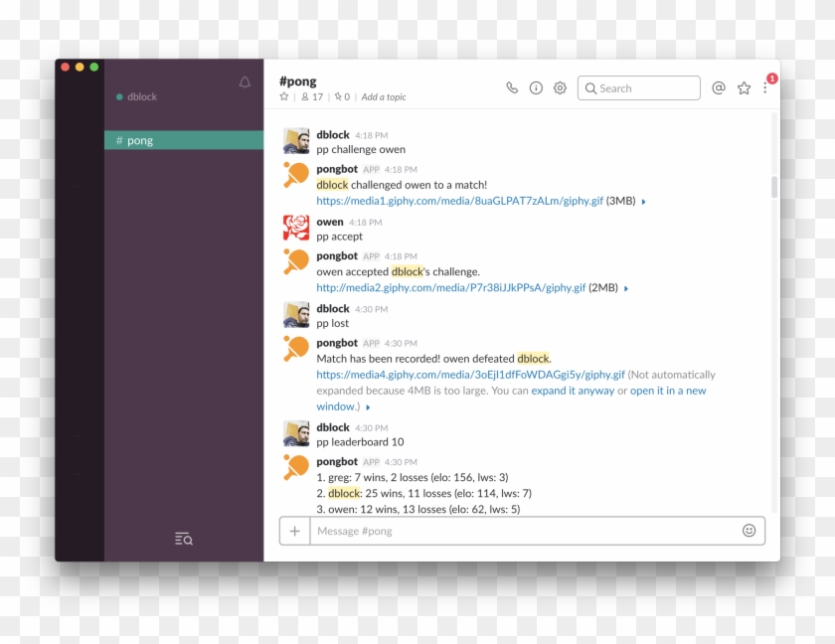Screen dimensions: 835x644
Task: Click the plus button to attach a file
Action: coord(294,531)
